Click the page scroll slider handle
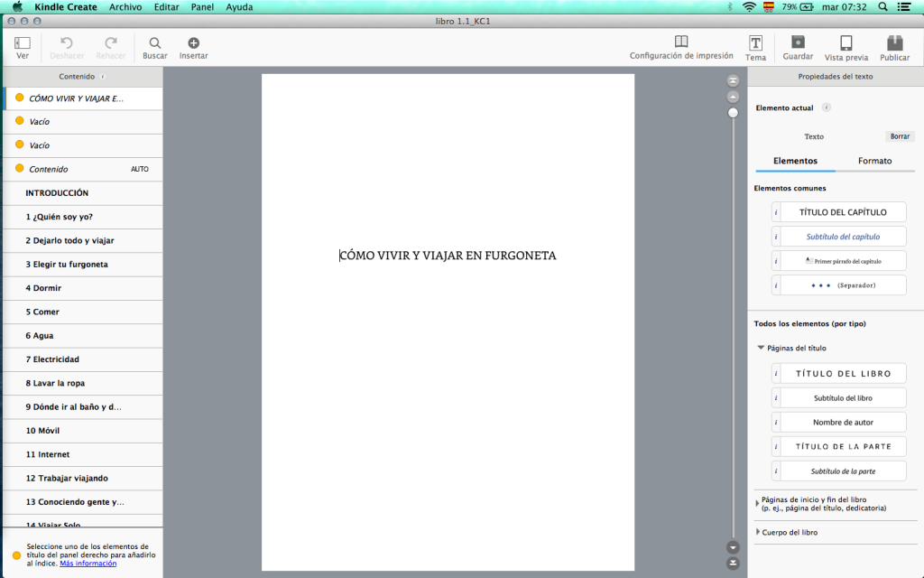 [x=733, y=113]
